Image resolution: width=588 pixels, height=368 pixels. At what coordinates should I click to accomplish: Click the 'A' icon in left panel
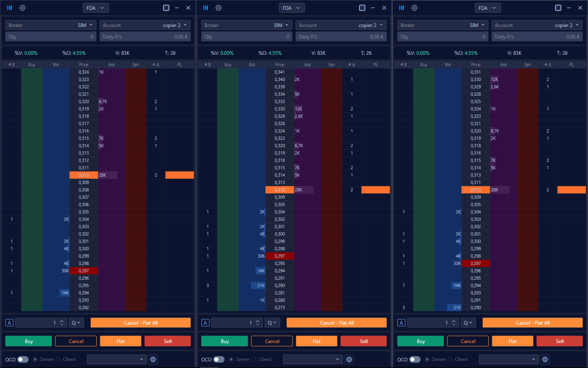pos(9,323)
